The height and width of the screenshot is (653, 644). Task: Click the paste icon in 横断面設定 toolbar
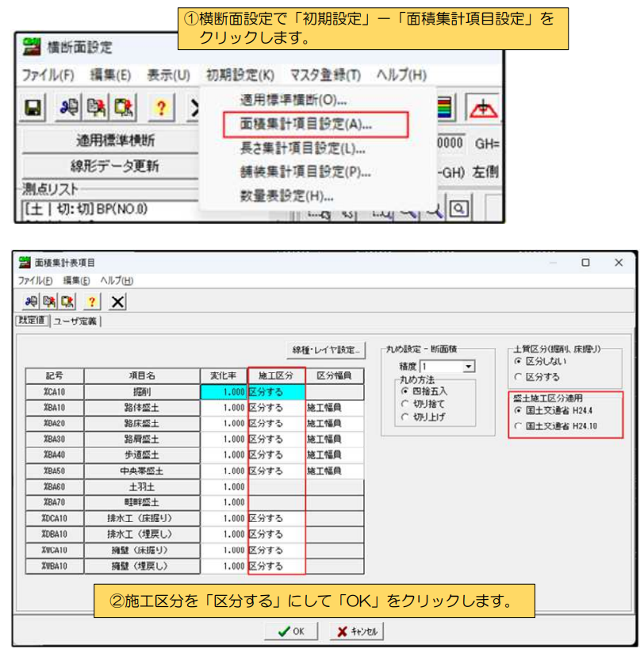(124, 107)
